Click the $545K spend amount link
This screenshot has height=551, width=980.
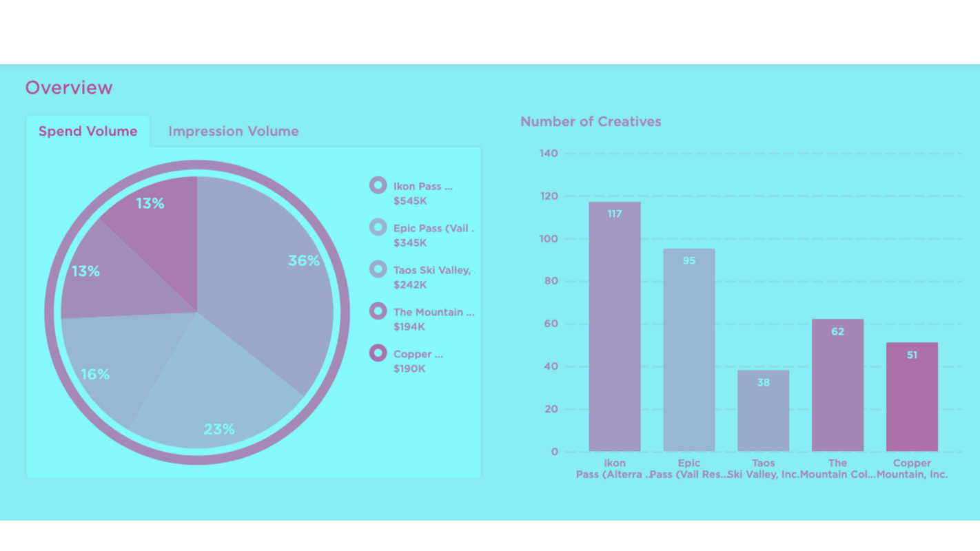click(409, 201)
